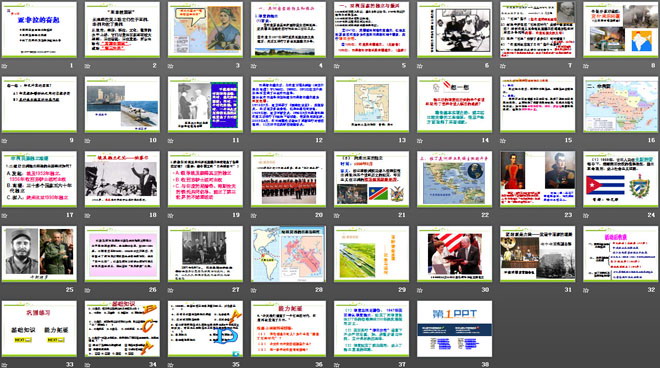Select slide 16 showing the Africa map
660x368 pixels.
pyautogui.click(x=621, y=104)
